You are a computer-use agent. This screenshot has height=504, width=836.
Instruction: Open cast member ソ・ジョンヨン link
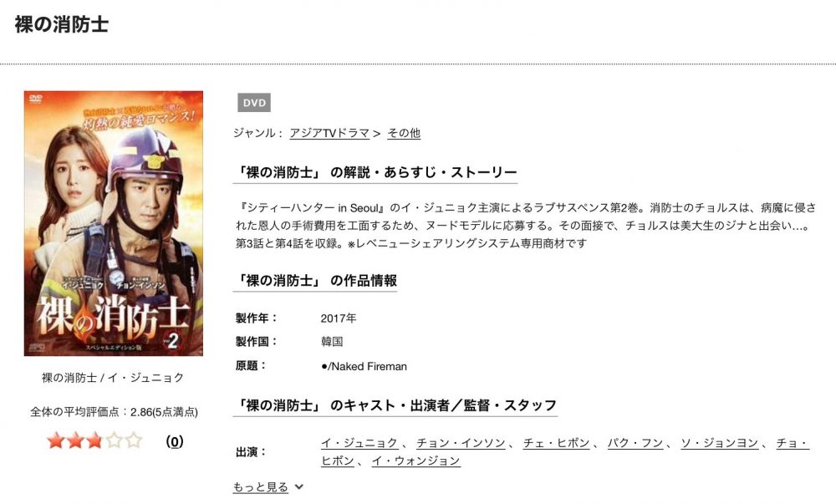coord(719,443)
